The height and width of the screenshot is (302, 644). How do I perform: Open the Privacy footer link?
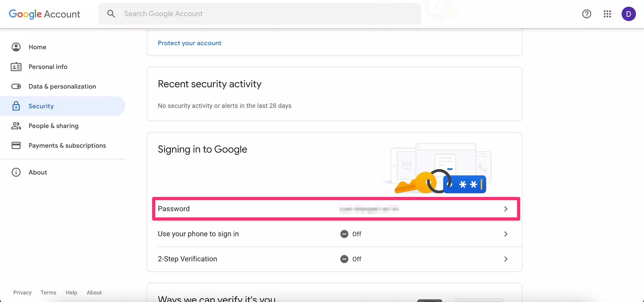pos(22,292)
